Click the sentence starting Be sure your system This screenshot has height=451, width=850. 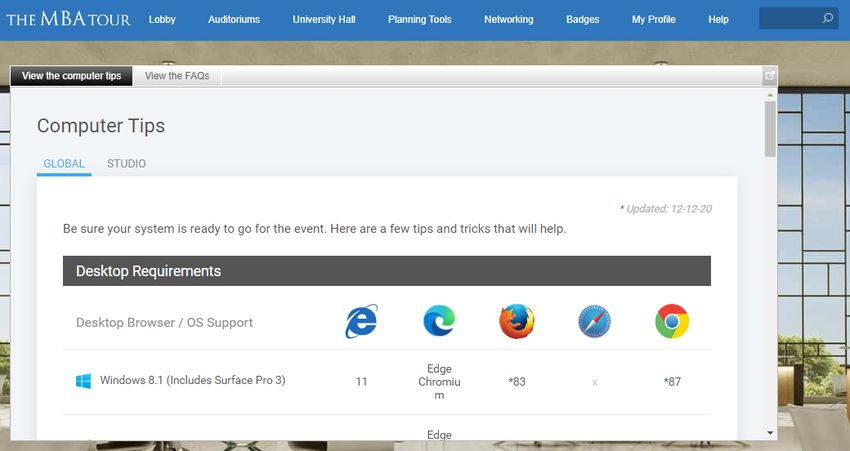(x=314, y=229)
